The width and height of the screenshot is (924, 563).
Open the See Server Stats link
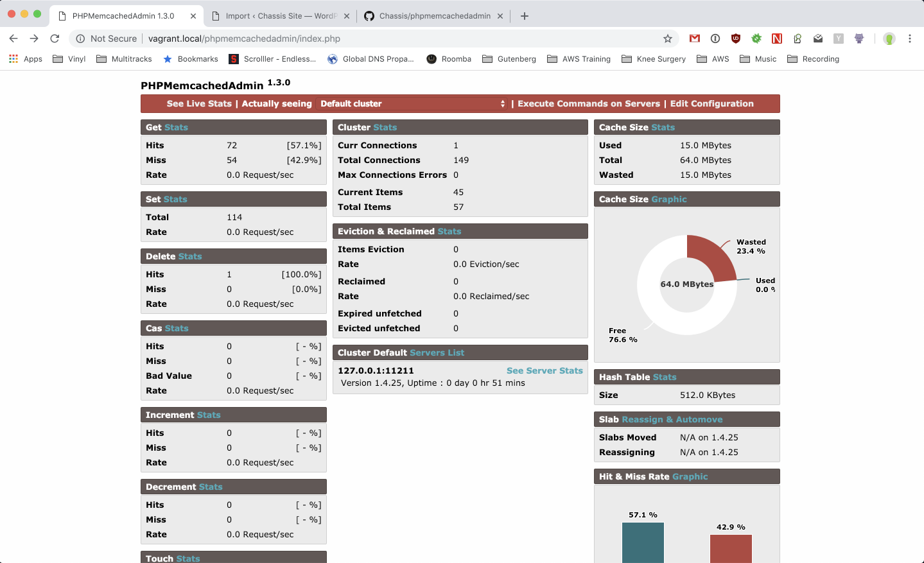(x=545, y=370)
